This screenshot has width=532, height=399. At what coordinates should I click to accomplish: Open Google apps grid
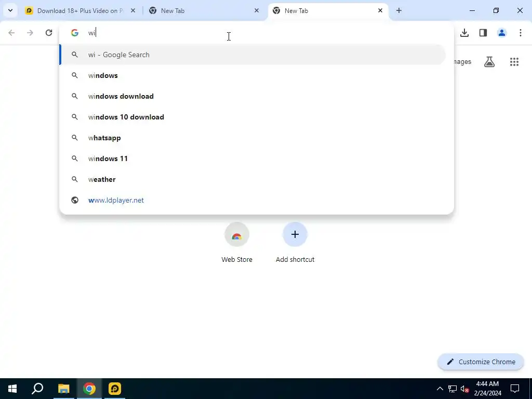pos(514,62)
